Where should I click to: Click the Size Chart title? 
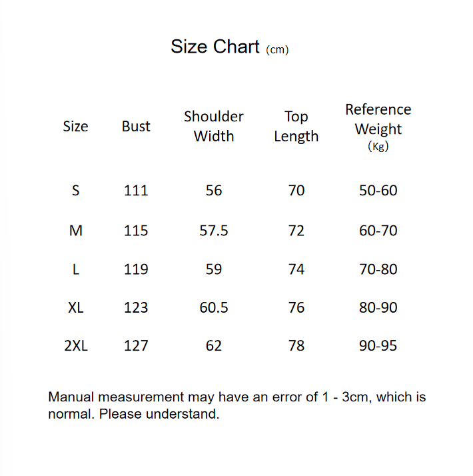215,47
